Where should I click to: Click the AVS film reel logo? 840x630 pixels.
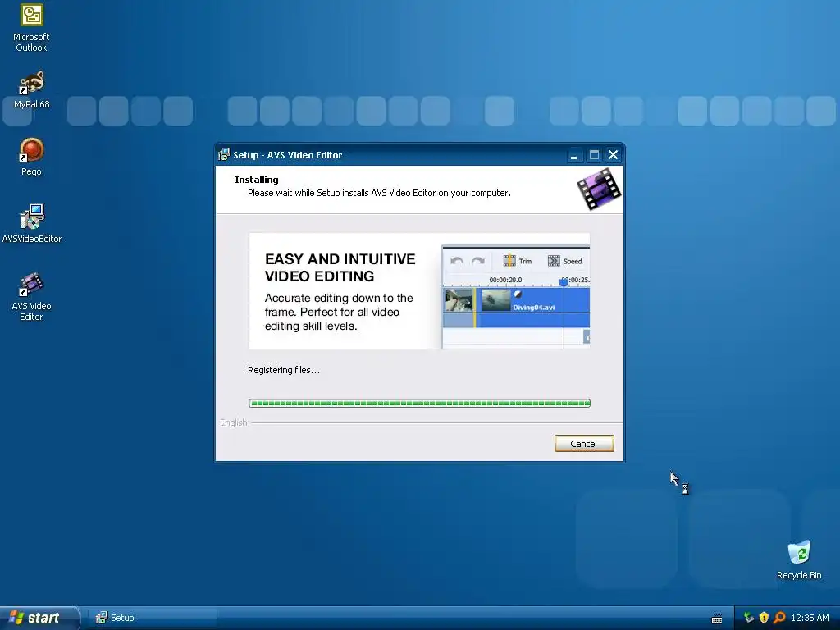point(599,189)
